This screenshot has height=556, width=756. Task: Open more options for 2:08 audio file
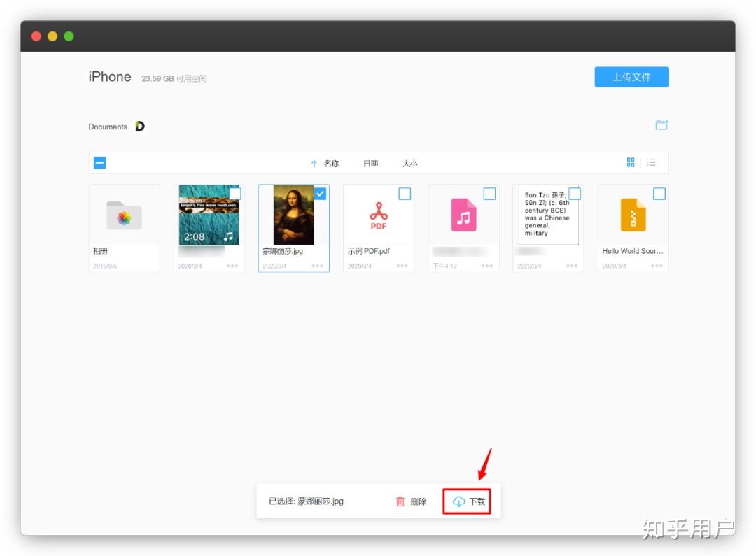[x=232, y=266]
